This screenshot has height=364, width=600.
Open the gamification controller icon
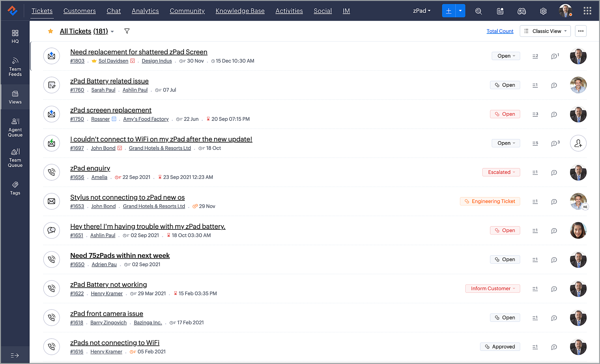[521, 11]
